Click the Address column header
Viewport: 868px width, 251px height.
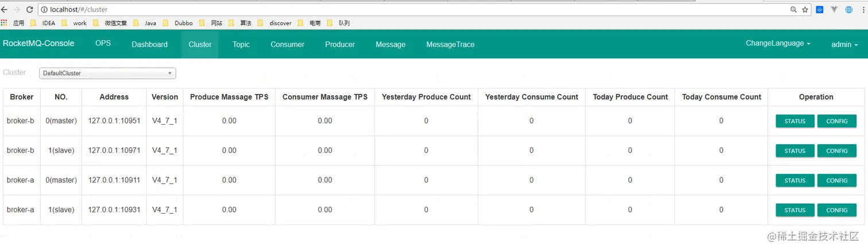coord(114,97)
